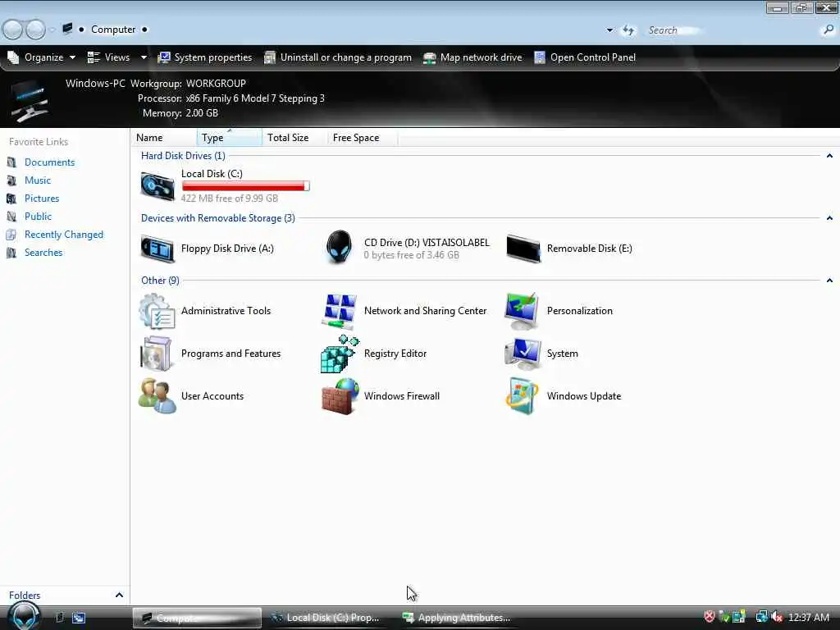
Task: Click "422 MB free of 9.99 GB" text
Action: point(230,199)
